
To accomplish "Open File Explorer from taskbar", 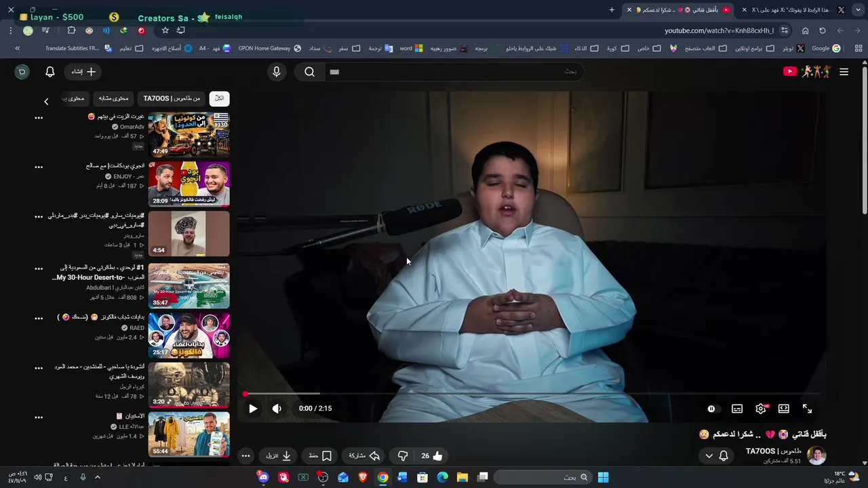I will click(x=462, y=477).
